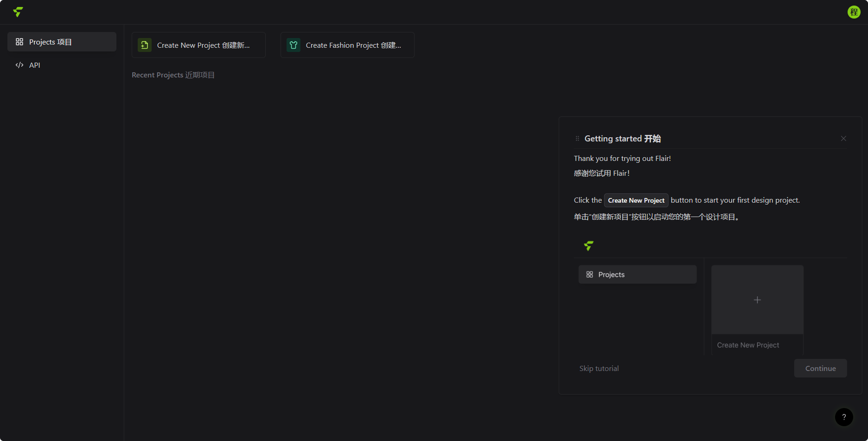Image resolution: width=868 pixels, height=441 pixels.
Task: Click the Flair logo inside tutorial preview
Action: click(589, 246)
